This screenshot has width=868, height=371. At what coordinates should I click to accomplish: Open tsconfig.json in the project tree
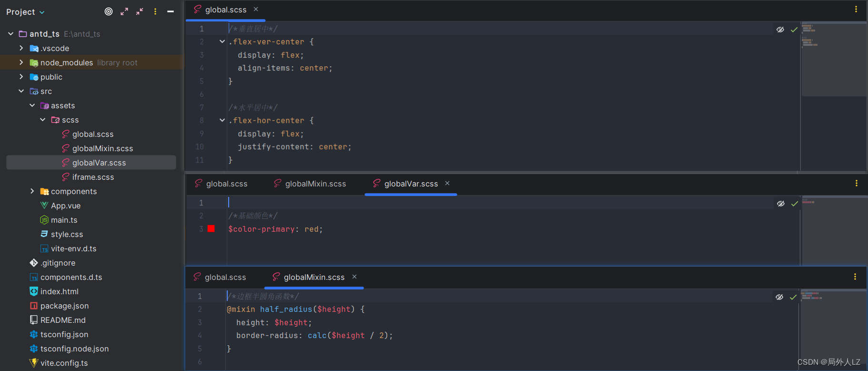coord(64,334)
